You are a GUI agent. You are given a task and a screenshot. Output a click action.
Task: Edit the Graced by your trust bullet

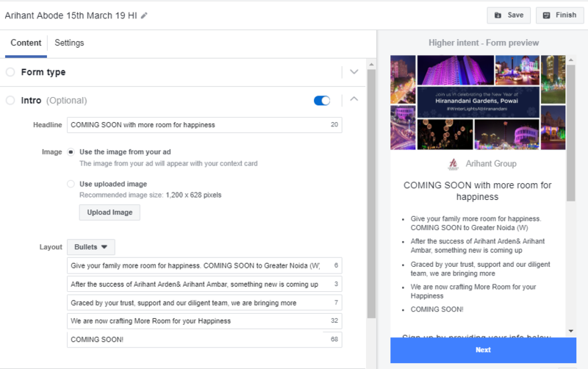coord(204,303)
